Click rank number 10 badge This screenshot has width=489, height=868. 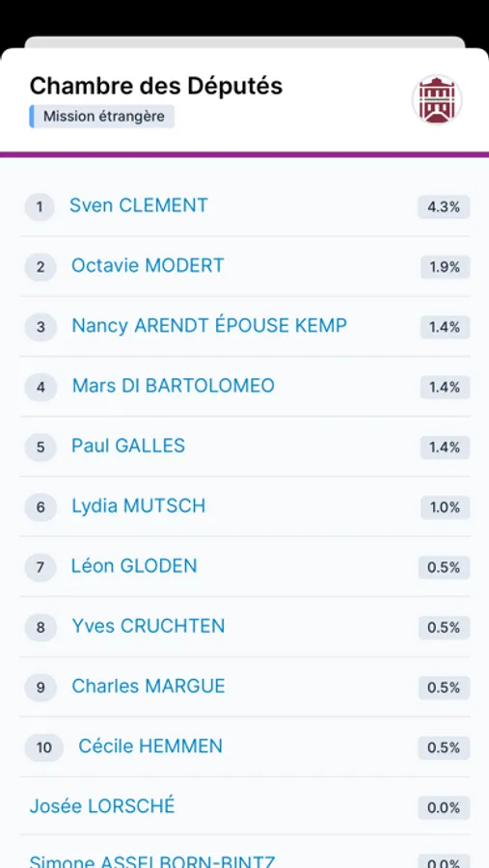[x=43, y=747]
